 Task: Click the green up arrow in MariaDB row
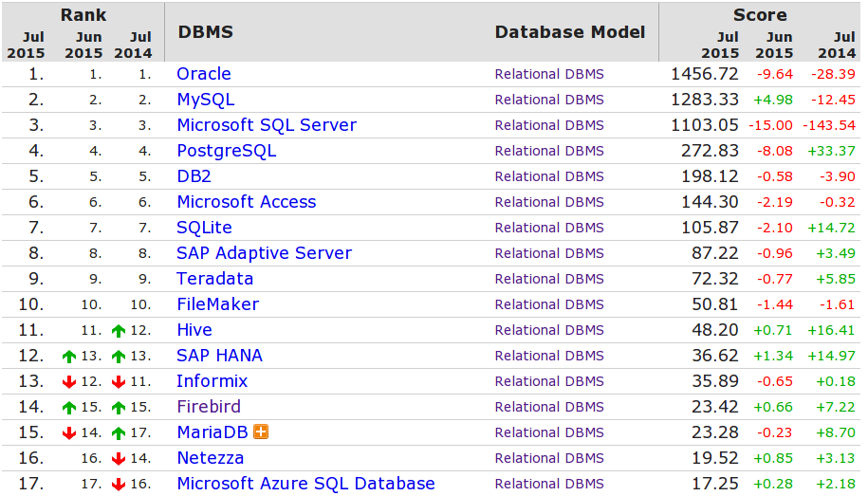(118, 432)
